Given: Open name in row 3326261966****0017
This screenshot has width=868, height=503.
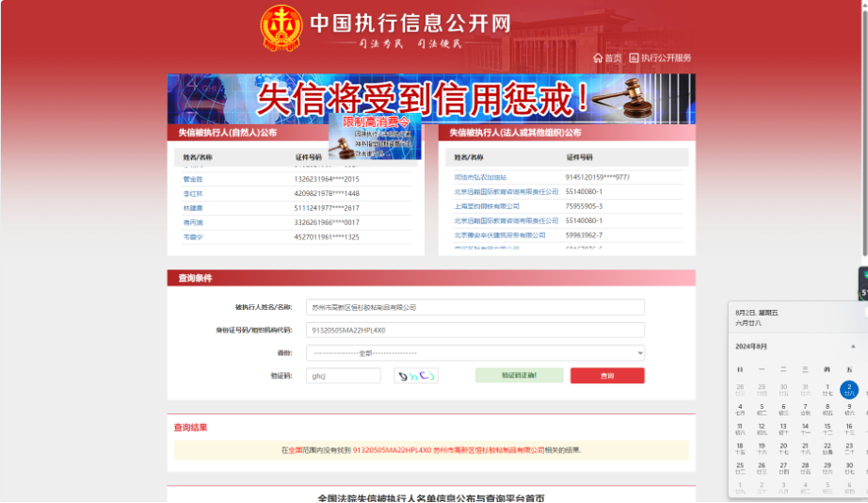Looking at the screenshot, I should point(193,222).
